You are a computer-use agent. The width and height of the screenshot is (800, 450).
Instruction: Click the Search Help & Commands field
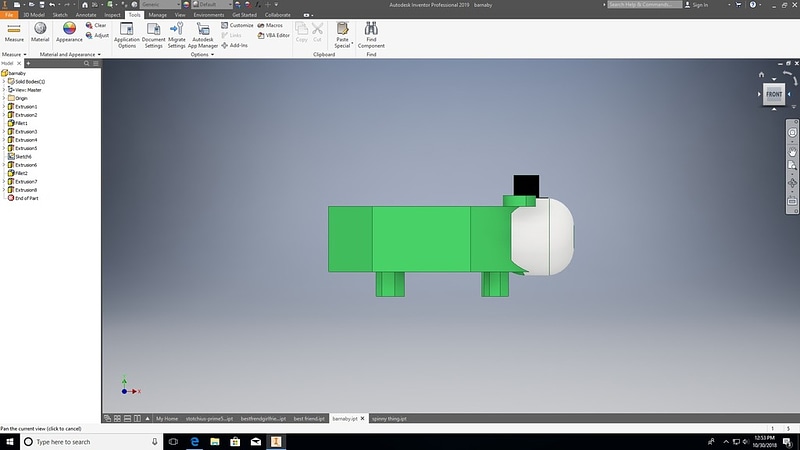(x=644, y=5)
